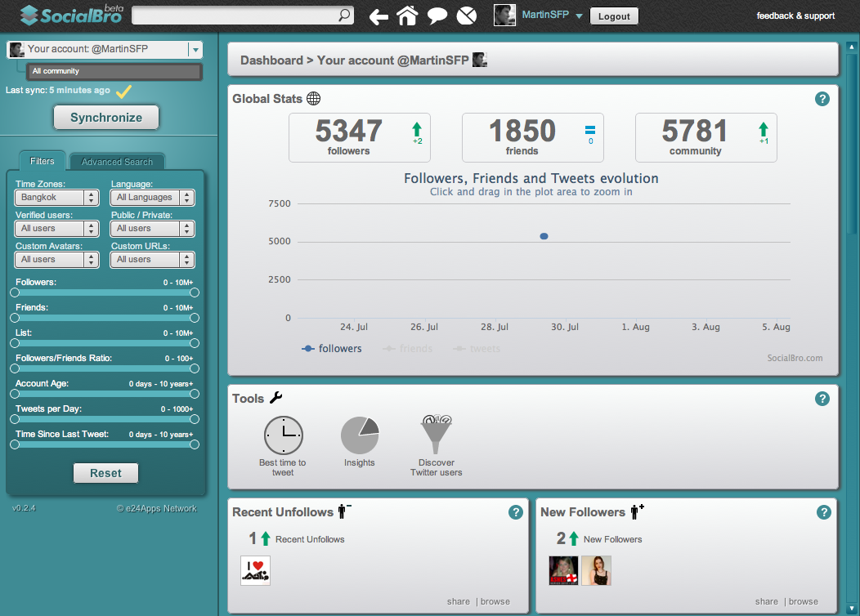
Task: Click the Tweets per Day slider left handle
Action: [15, 419]
